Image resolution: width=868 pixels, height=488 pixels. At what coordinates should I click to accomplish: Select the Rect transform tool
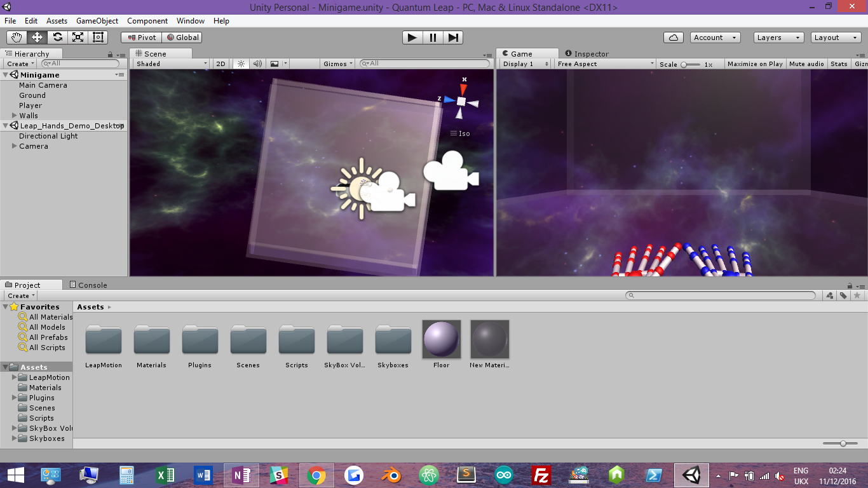(98, 37)
